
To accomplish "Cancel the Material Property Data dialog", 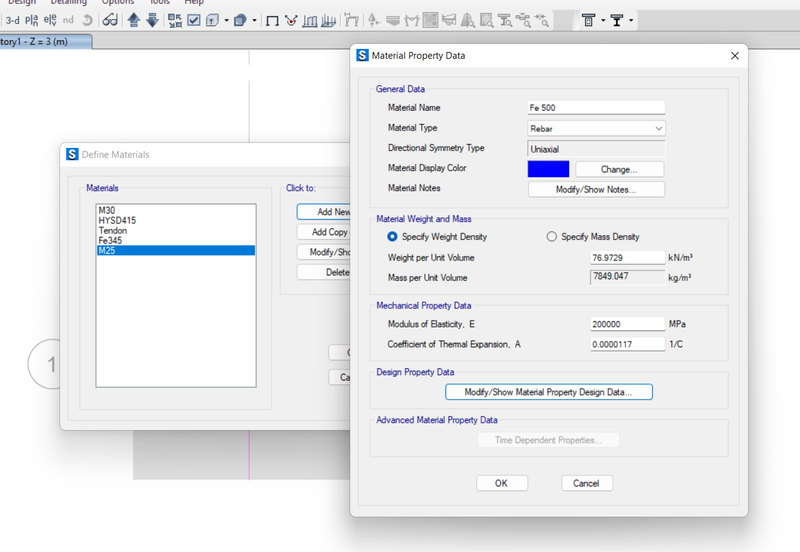I will point(586,483).
